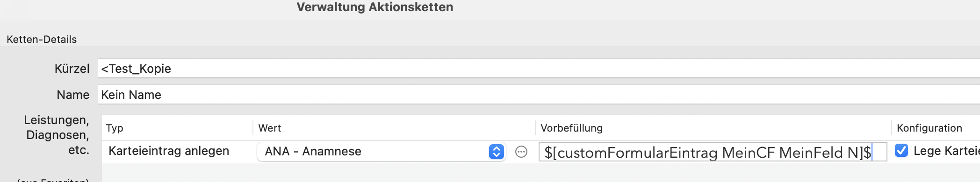Focus the Kürzel field containing <Test_Kopie
Screen dimensions: 980x182
539,69
